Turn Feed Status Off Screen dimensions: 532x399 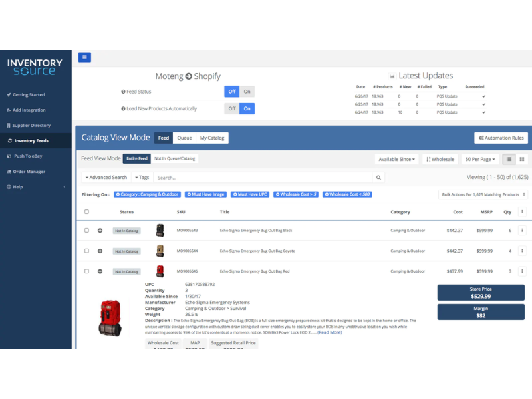click(231, 92)
